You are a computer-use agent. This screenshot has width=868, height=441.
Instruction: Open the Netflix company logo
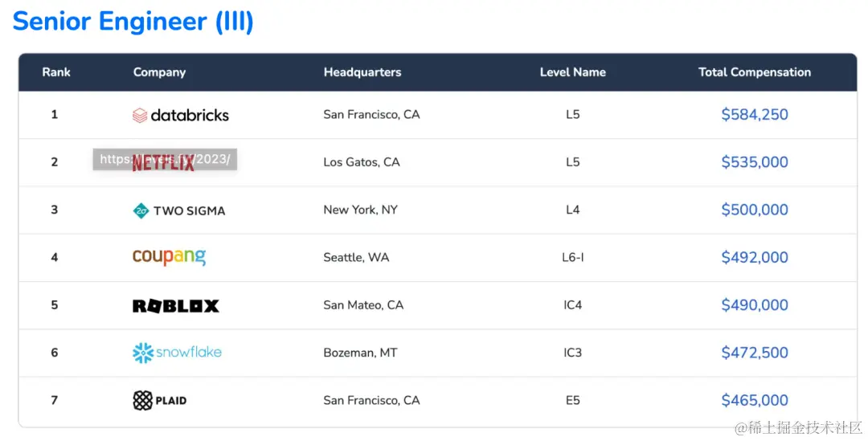(163, 163)
